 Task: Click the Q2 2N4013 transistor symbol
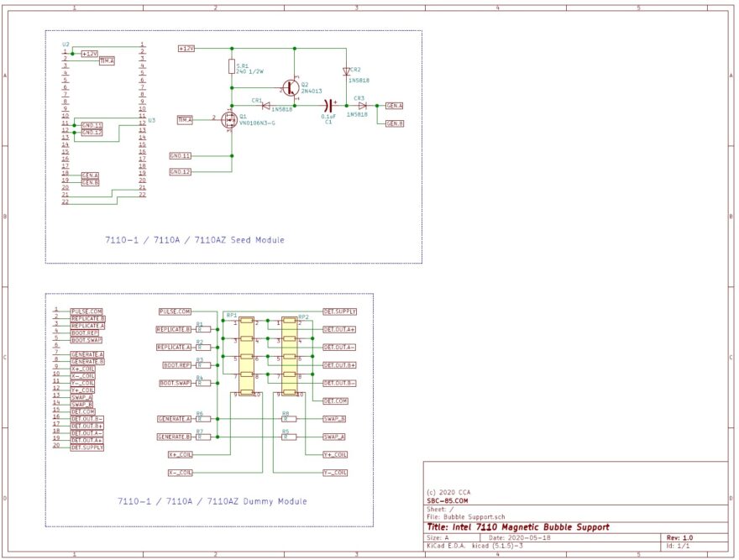[x=291, y=87]
